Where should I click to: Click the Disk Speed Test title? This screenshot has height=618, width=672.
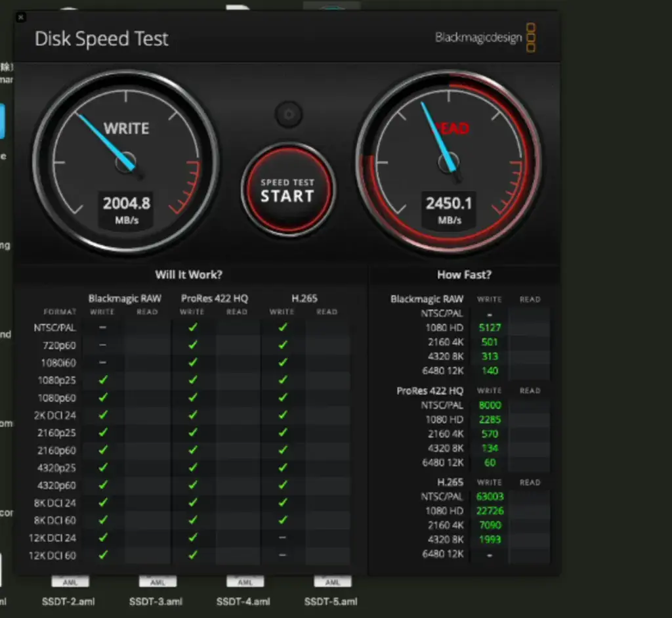(x=101, y=39)
